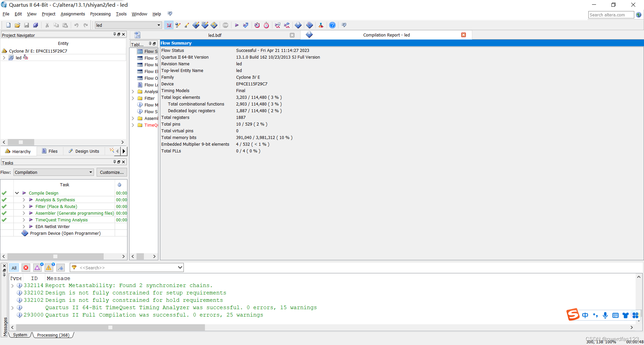Click the red stopwatch toolbar icon
The width and height of the screenshot is (644, 345).
tap(266, 25)
